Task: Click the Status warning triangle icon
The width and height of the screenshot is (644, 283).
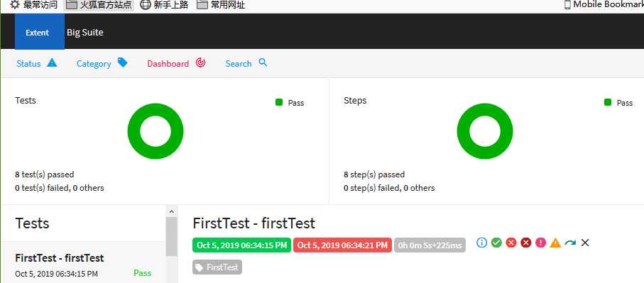Action: pos(52,62)
